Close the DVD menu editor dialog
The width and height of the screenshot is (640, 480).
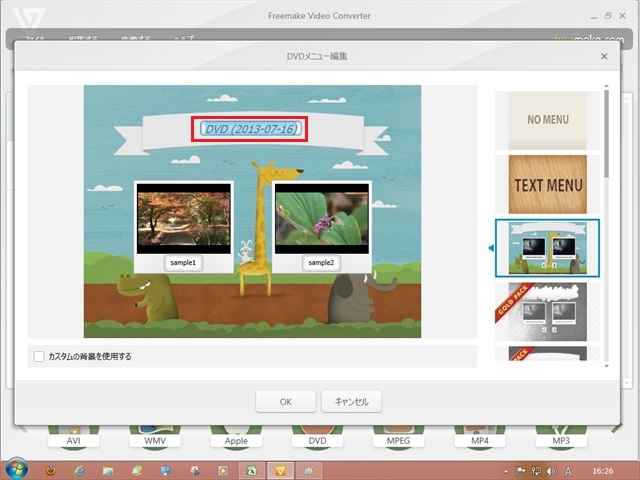(604, 57)
